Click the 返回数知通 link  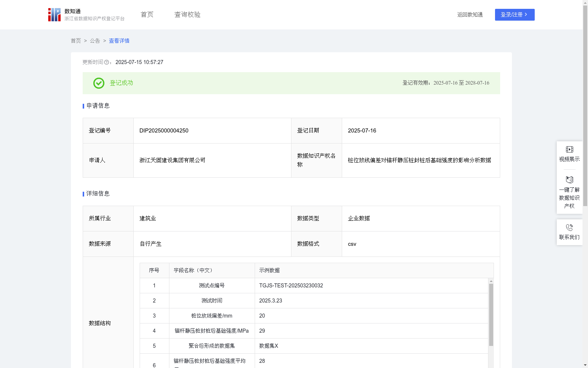pyautogui.click(x=470, y=15)
